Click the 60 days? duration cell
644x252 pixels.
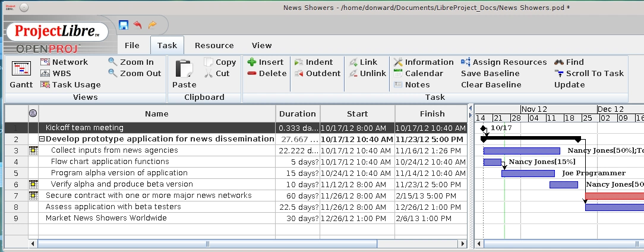pos(298,196)
